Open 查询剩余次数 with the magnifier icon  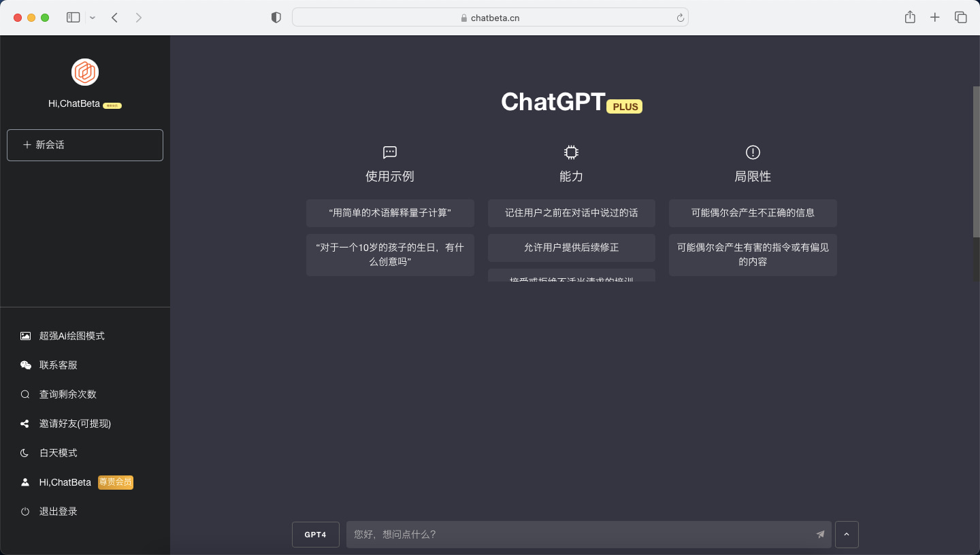click(24, 394)
